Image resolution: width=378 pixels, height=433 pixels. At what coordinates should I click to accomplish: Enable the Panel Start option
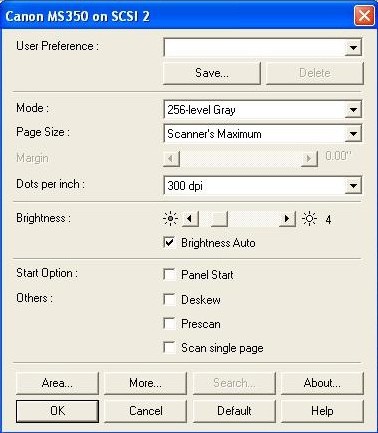169,275
